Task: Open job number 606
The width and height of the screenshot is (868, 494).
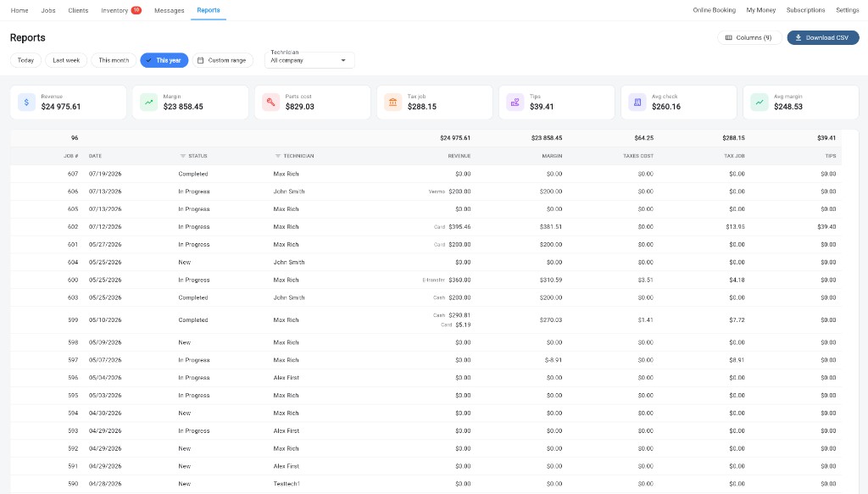Action: [73, 191]
